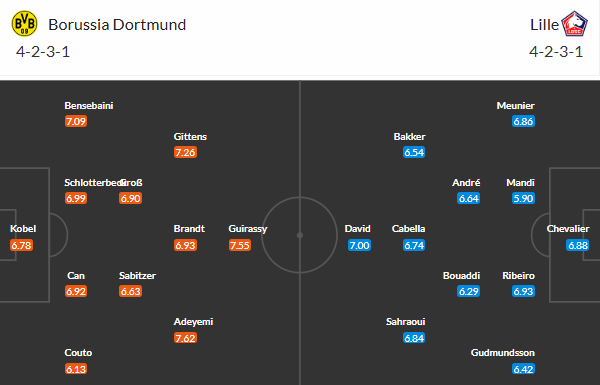Click Kobel's 6.78 goalkeeper rating
Viewport: 600px width, 385px height.
(21, 245)
